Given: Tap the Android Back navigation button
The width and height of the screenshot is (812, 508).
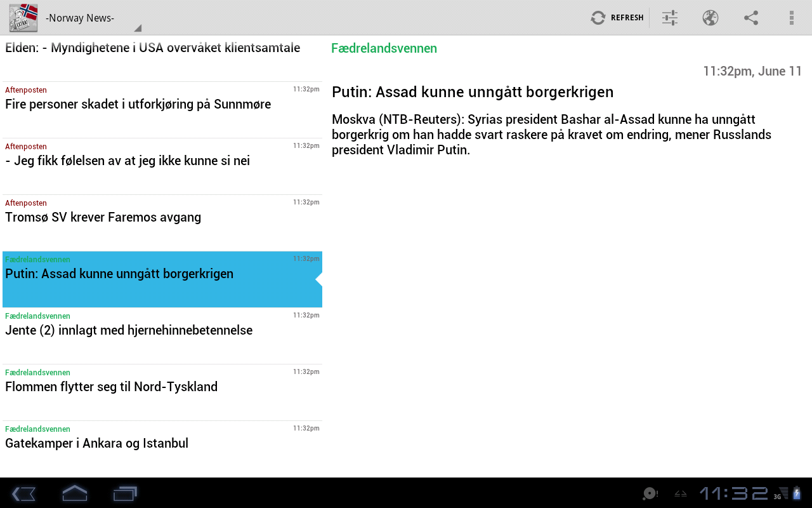Looking at the screenshot, I should pos(23,493).
